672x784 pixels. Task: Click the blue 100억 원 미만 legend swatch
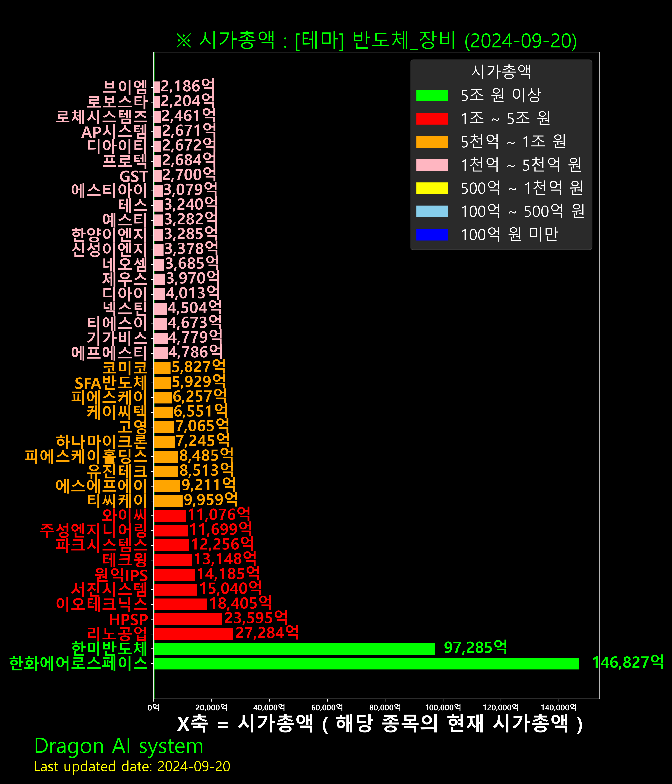click(432, 235)
